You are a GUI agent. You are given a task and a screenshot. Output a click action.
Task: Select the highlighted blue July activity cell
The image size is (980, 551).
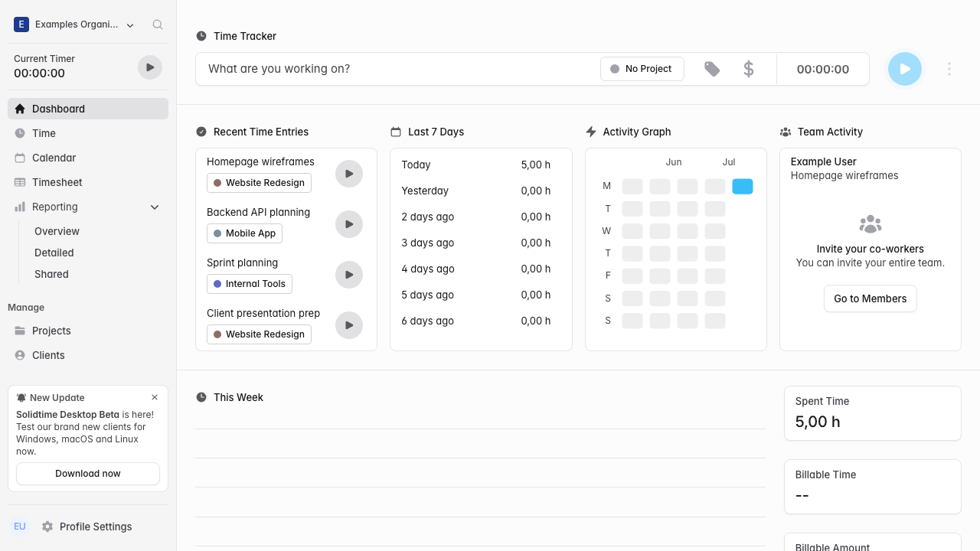coord(743,186)
